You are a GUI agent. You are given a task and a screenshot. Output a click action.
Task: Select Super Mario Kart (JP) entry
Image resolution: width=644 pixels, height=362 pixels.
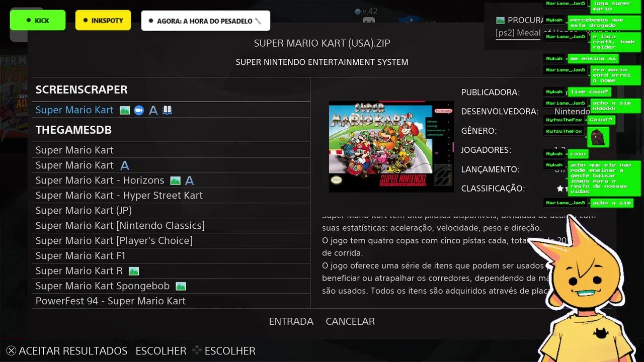pyautogui.click(x=171, y=211)
